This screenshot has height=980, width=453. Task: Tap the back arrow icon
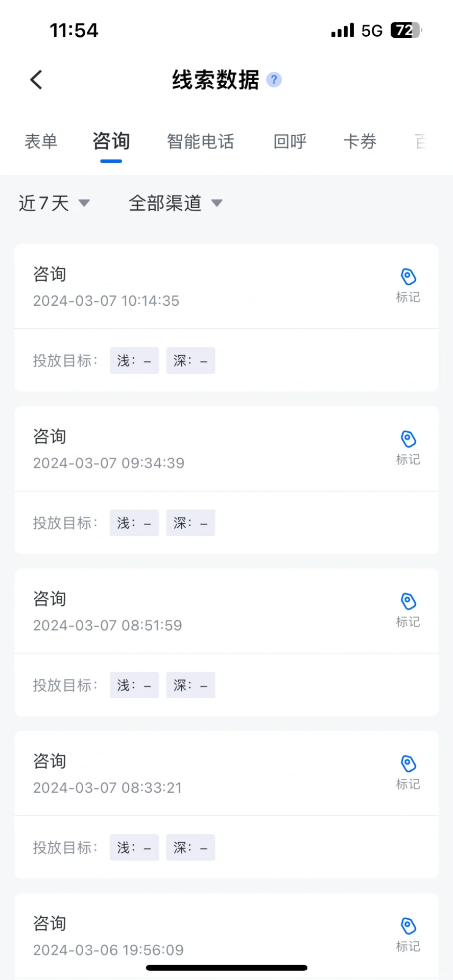(36, 80)
